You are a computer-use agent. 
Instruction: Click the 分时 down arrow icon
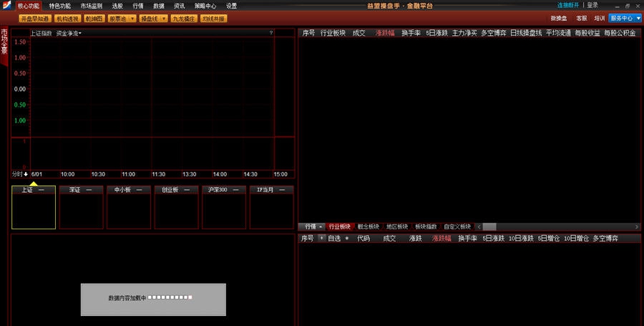click(26, 174)
